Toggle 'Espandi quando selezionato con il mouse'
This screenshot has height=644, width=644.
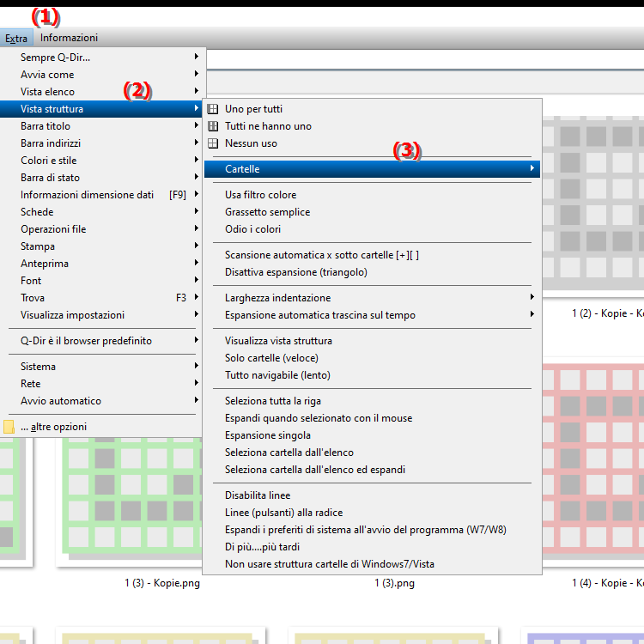coord(372,418)
